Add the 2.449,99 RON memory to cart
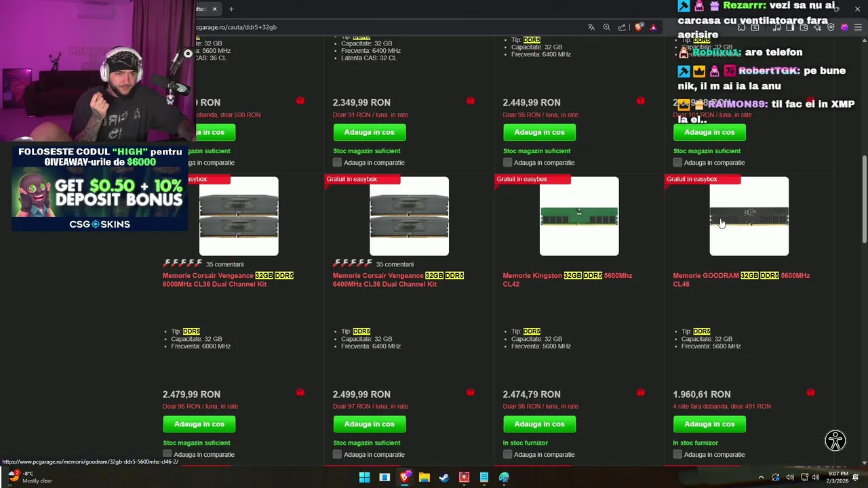The image size is (868, 488). (x=540, y=132)
